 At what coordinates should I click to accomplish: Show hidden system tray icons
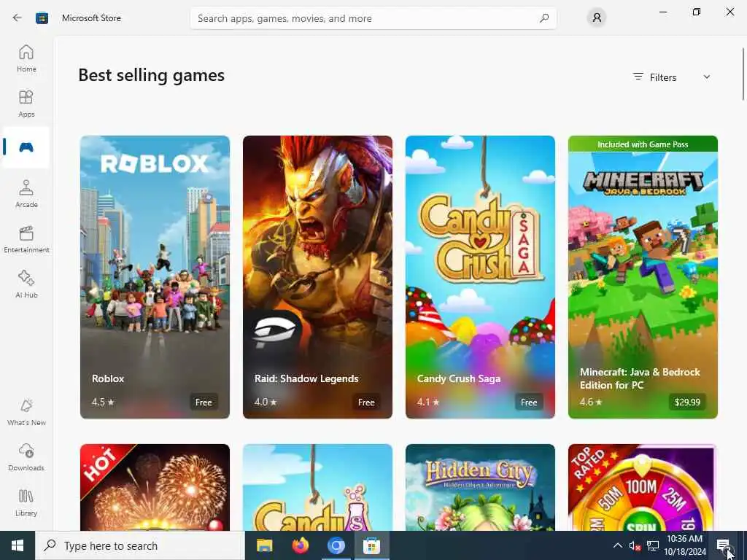617,545
